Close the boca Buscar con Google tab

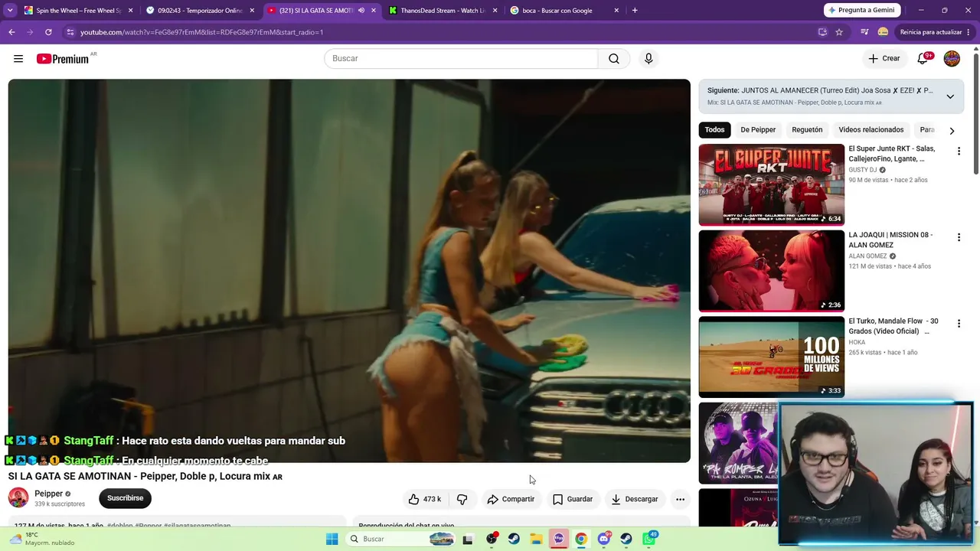[616, 11]
